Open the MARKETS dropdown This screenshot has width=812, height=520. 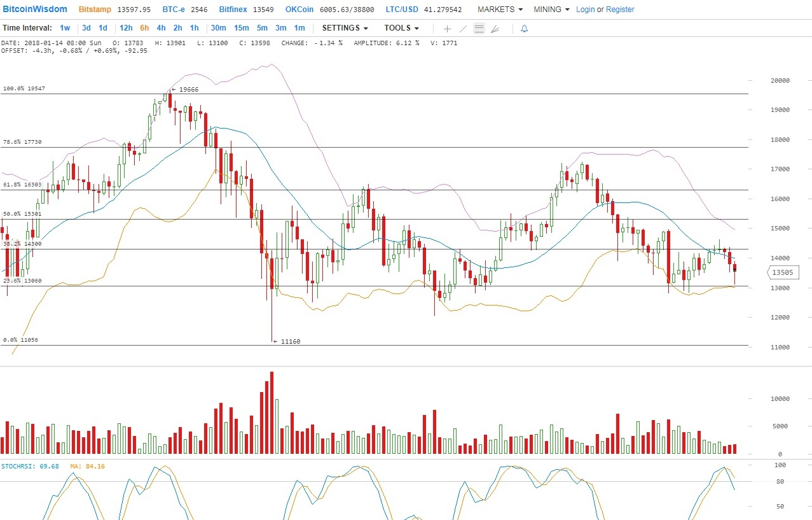point(500,10)
